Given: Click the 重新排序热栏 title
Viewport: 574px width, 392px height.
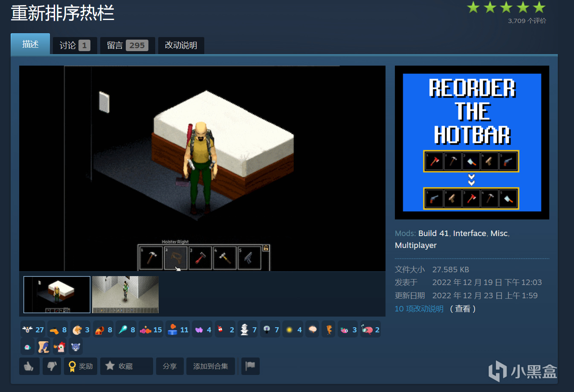Looking at the screenshot, I should tap(63, 13).
